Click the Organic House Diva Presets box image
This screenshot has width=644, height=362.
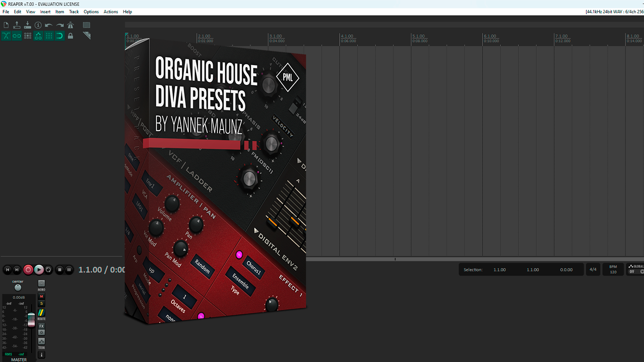point(215,181)
